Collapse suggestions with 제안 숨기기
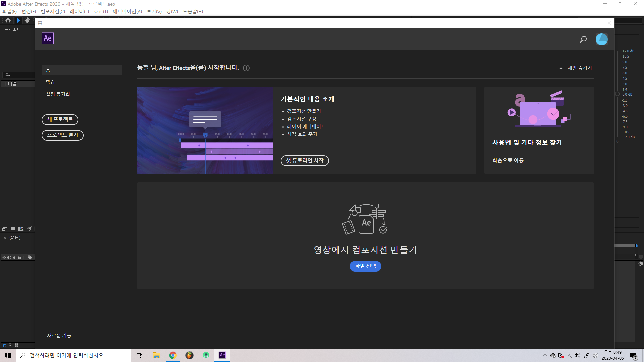The image size is (644, 362). click(x=576, y=68)
